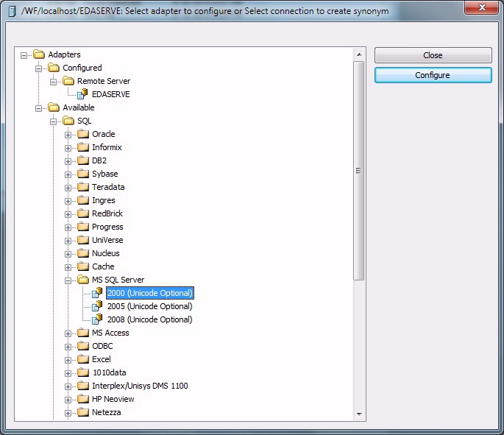
Task: Expand the Oracle node
Action: pos(68,135)
